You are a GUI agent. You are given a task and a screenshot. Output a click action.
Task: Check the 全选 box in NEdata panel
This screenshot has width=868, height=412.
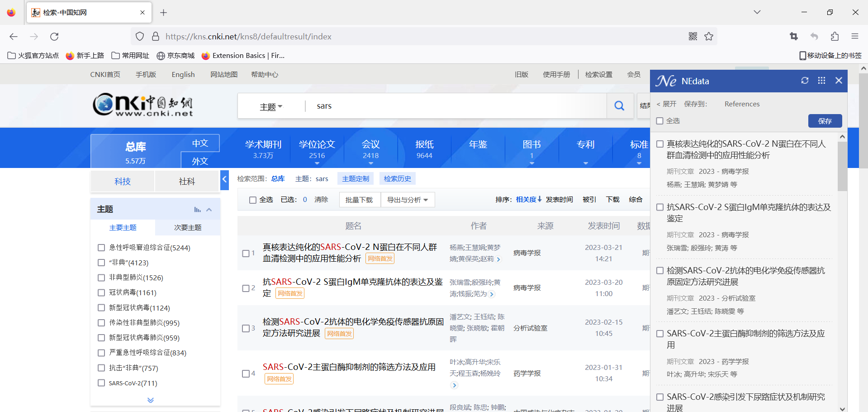pyautogui.click(x=660, y=121)
